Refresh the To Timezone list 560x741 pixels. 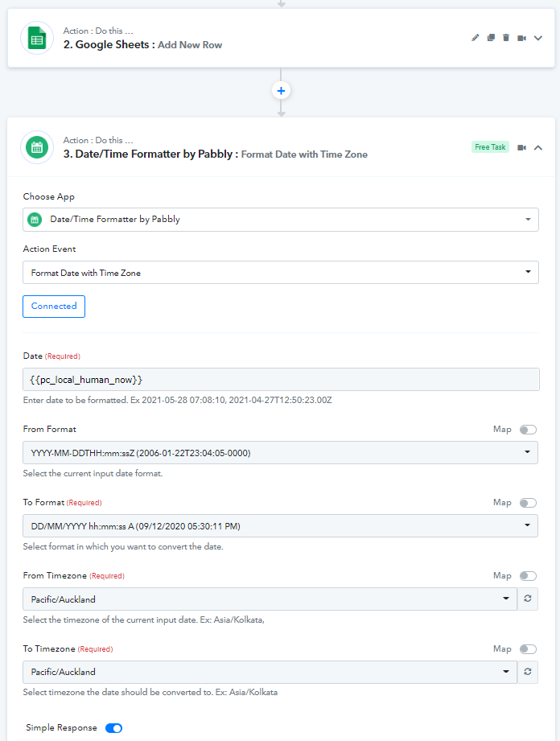coord(528,672)
